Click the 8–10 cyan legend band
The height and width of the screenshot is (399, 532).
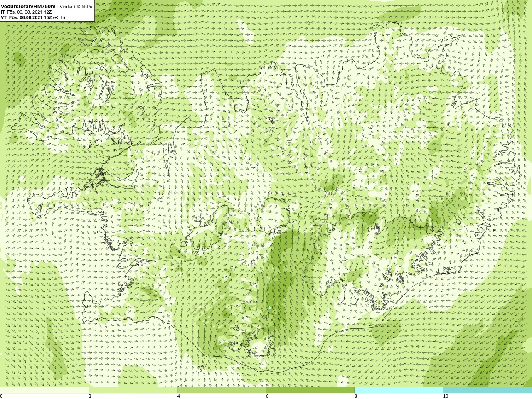point(399,390)
